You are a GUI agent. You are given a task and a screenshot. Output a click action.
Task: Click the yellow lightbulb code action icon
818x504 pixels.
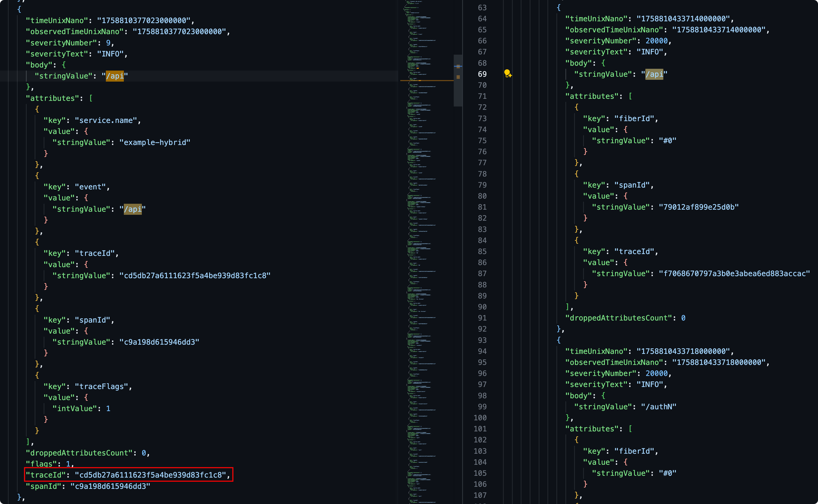click(507, 73)
